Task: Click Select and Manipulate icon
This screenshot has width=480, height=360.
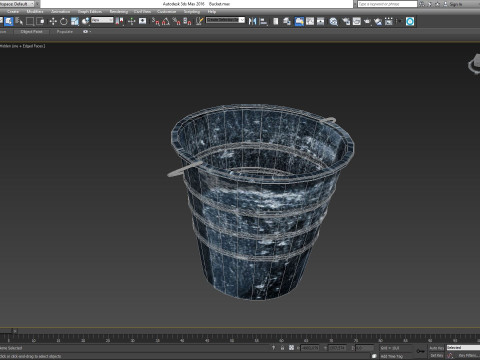Action: click(x=132, y=21)
